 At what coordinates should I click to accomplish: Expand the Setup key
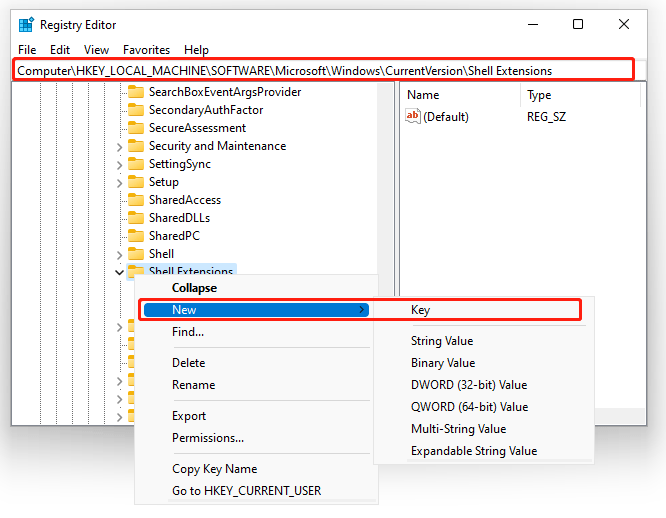pos(119,183)
